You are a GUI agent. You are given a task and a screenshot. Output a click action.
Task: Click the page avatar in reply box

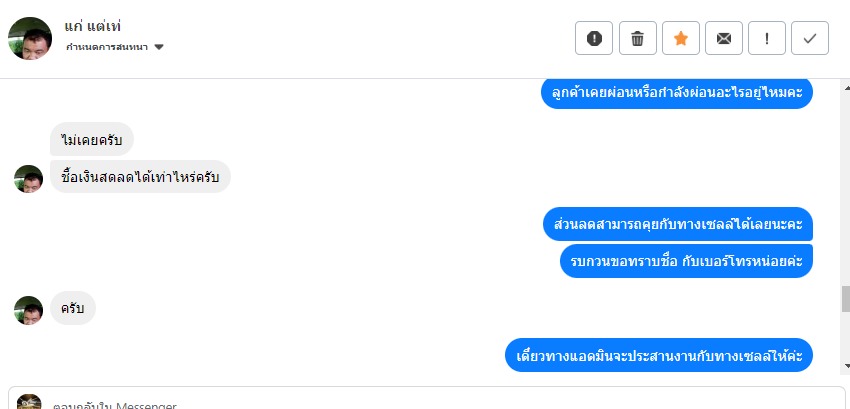point(29,402)
